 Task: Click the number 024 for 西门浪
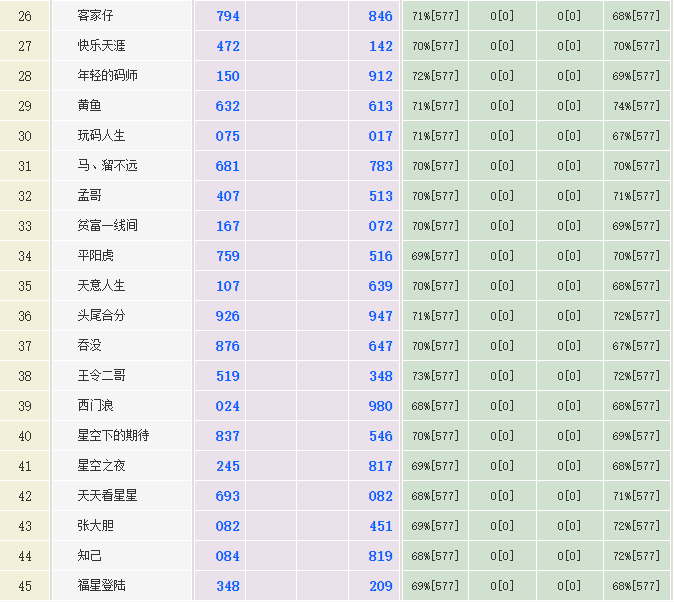(228, 406)
